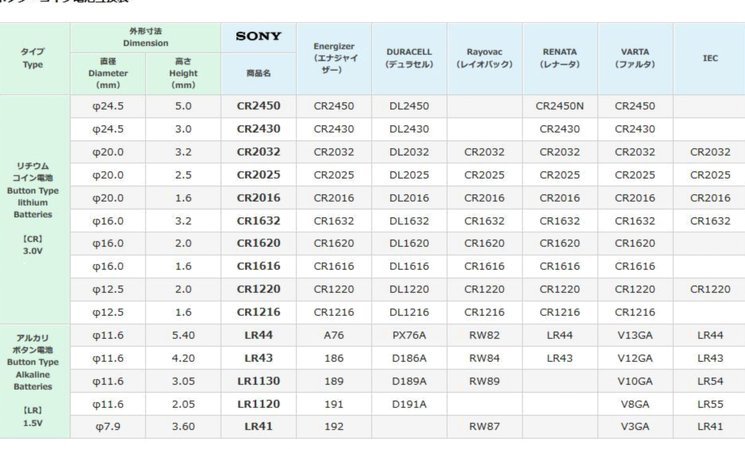The height and width of the screenshot is (449, 745).
Task: Click the 外形寸法 Dimension header
Action: 145,37
